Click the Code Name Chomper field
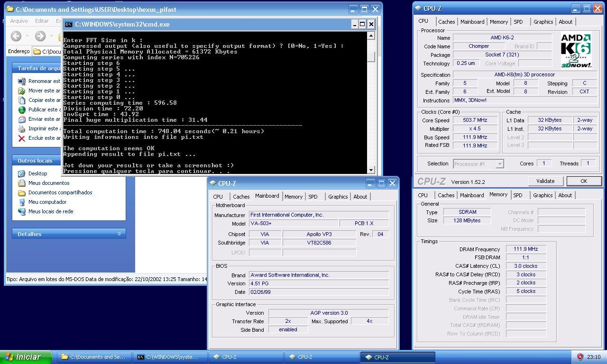The width and height of the screenshot is (607, 364). point(478,46)
